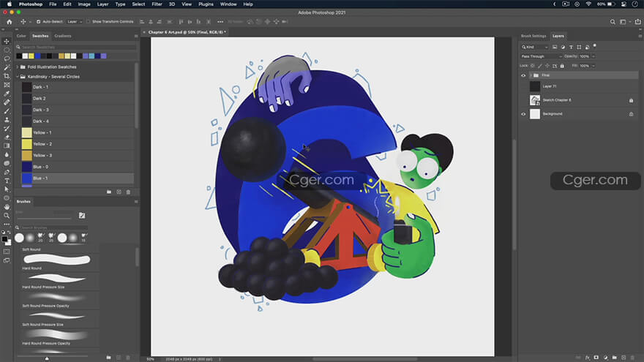Image resolution: width=644 pixels, height=362 pixels.
Task: Expand the Fold Illustration Swatches group
Action: (x=18, y=67)
